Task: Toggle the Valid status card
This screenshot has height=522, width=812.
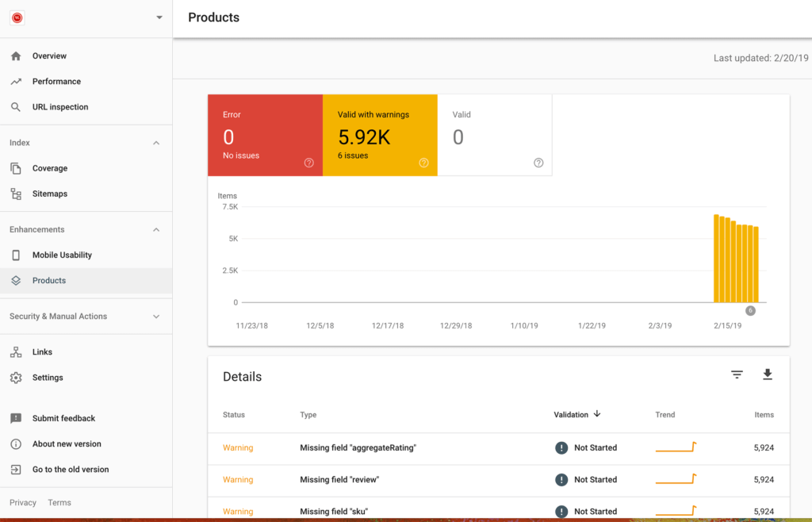Action: pyautogui.click(x=494, y=135)
